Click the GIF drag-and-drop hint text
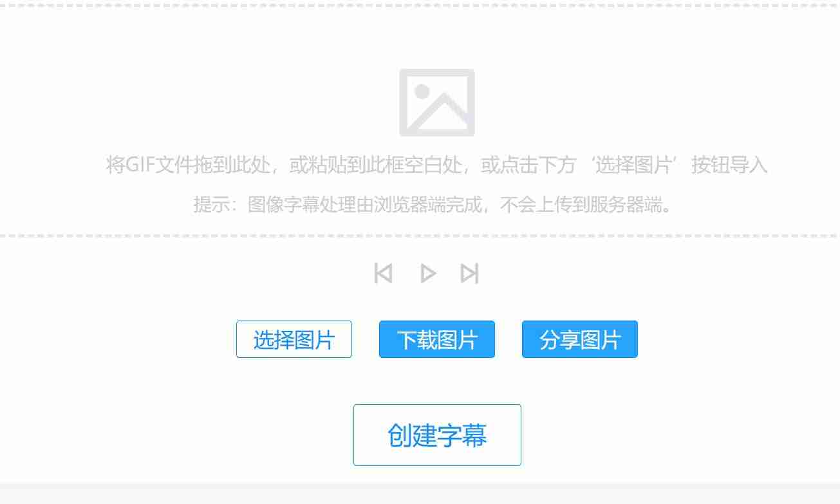 tap(437, 165)
